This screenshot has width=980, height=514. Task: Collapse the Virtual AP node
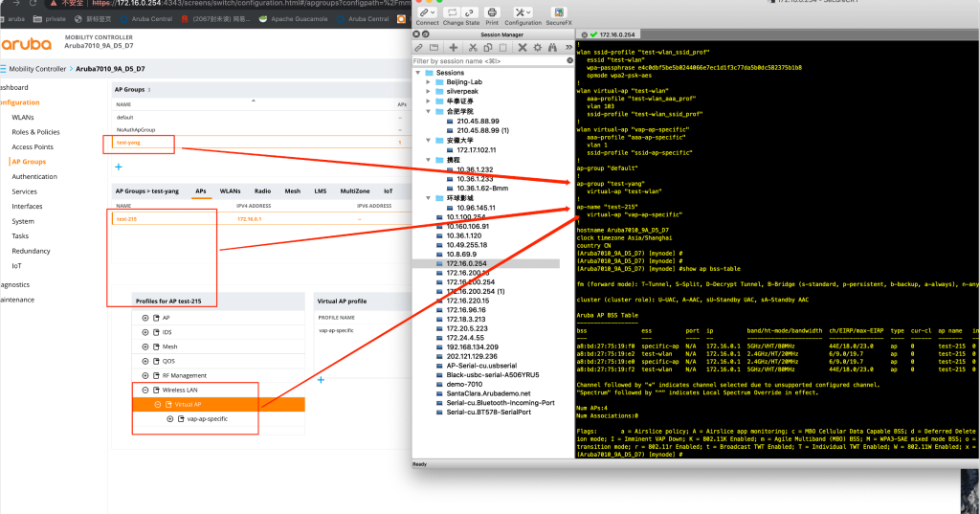tap(158, 405)
